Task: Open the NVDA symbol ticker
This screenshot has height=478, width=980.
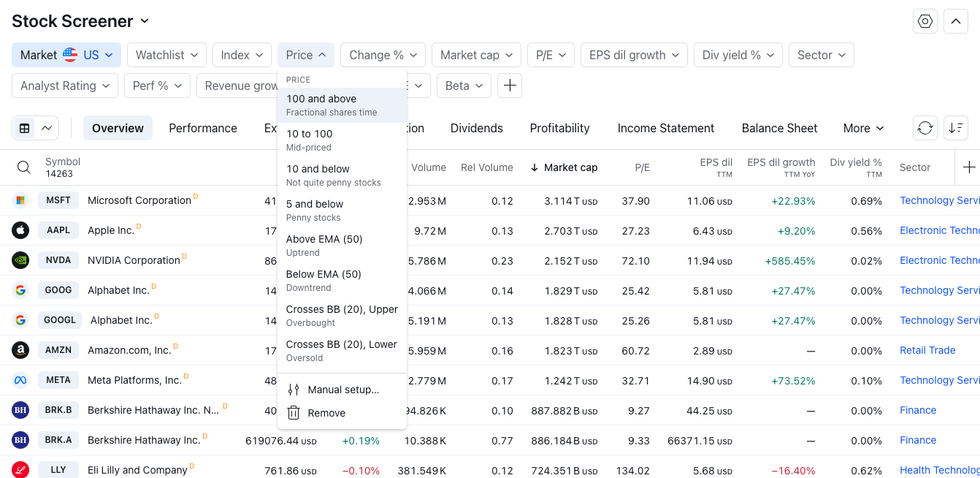Action: point(58,260)
